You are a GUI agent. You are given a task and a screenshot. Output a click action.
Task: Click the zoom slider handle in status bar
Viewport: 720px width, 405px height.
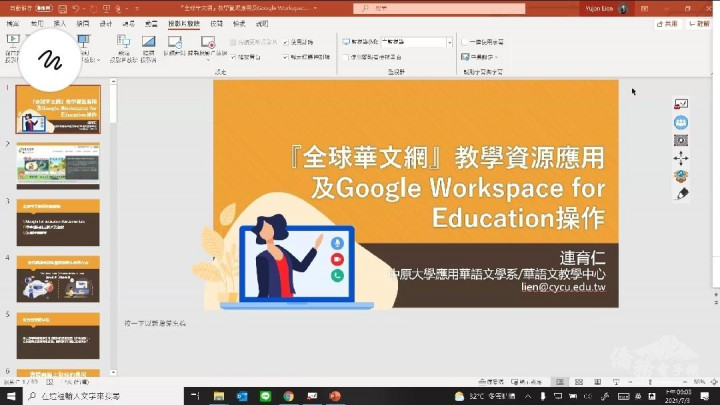click(650, 382)
